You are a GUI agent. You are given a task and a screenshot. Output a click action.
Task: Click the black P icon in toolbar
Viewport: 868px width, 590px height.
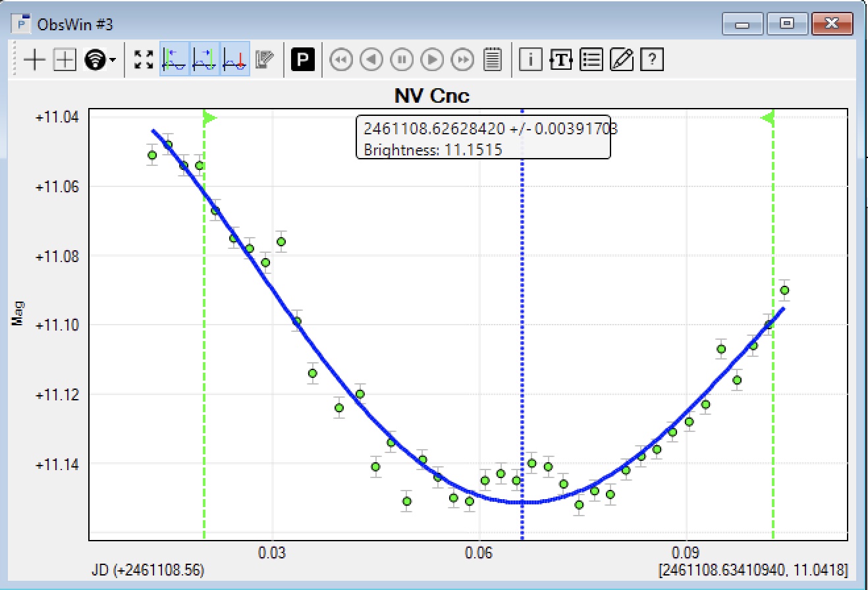point(302,60)
